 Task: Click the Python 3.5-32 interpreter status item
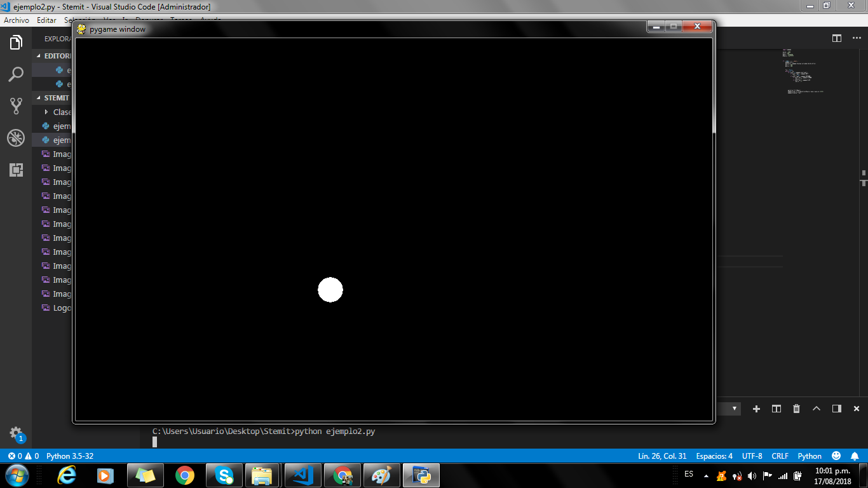click(x=70, y=456)
